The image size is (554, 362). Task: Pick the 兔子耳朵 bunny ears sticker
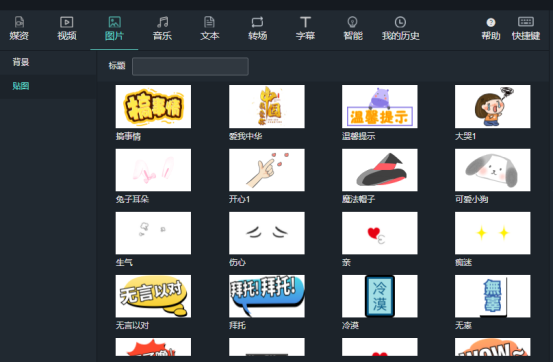point(153,170)
